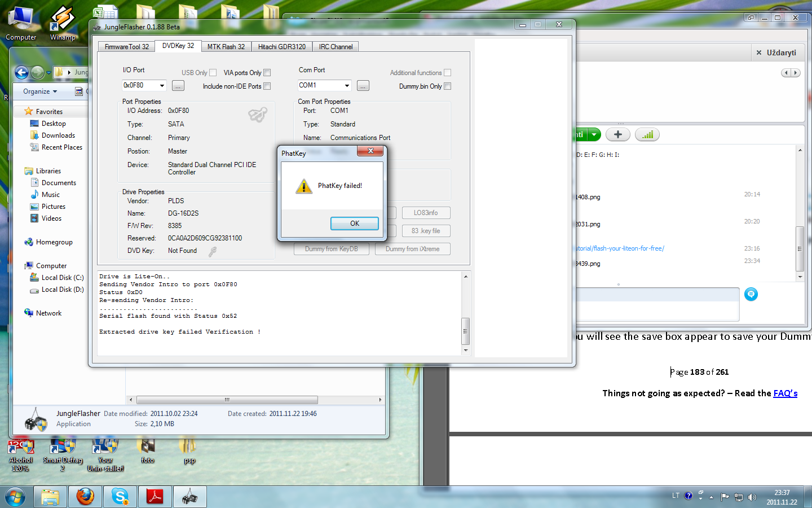The width and height of the screenshot is (812, 508).
Task: Open the green call button dropdown in Skype
Action: pos(594,134)
